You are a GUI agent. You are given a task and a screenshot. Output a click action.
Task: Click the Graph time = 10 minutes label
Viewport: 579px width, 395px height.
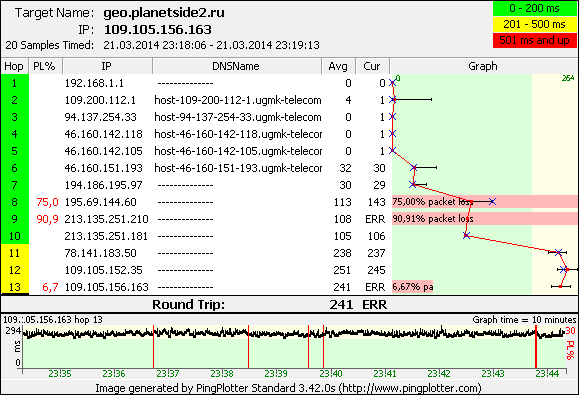point(524,320)
